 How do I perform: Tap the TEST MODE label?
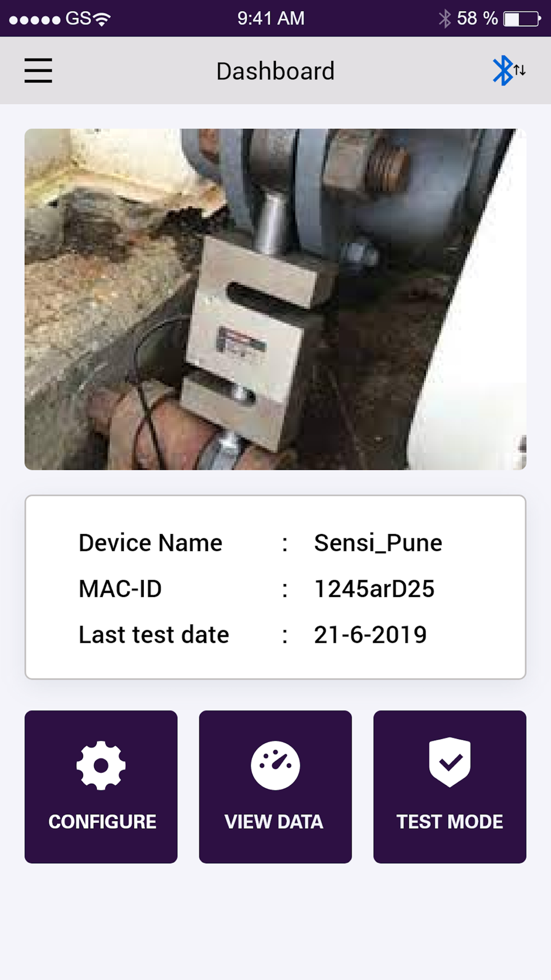pos(450,822)
